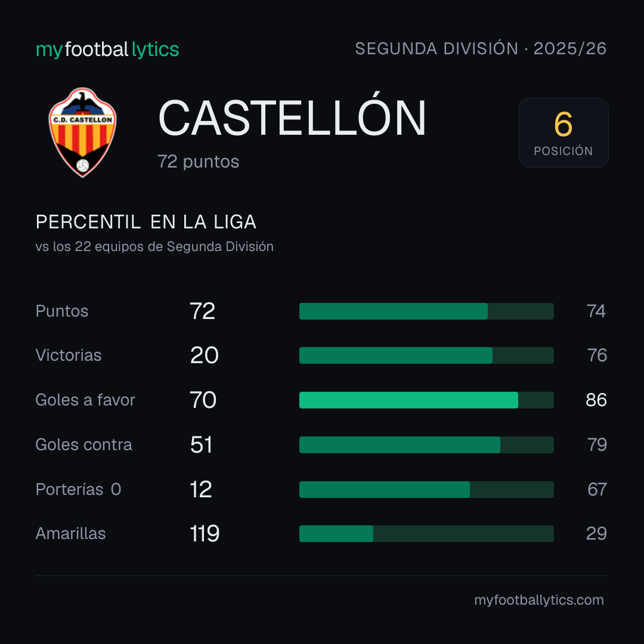This screenshot has height=644, width=644.
Task: Click the 72 puntos subtitle
Action: 198,162
